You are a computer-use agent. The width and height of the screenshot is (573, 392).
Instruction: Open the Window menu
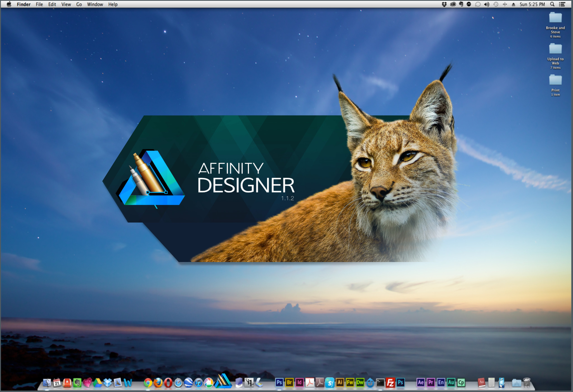(95, 4)
